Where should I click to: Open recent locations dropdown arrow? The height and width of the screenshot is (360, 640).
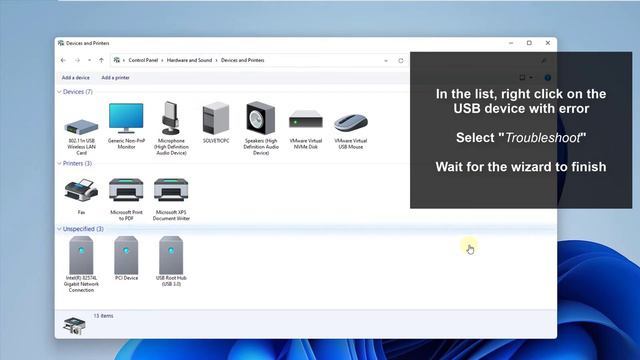point(89,60)
